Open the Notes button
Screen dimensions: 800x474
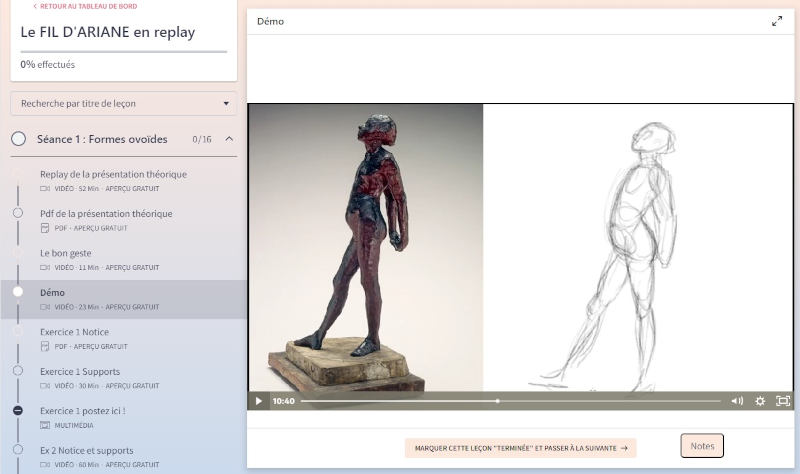click(x=702, y=446)
